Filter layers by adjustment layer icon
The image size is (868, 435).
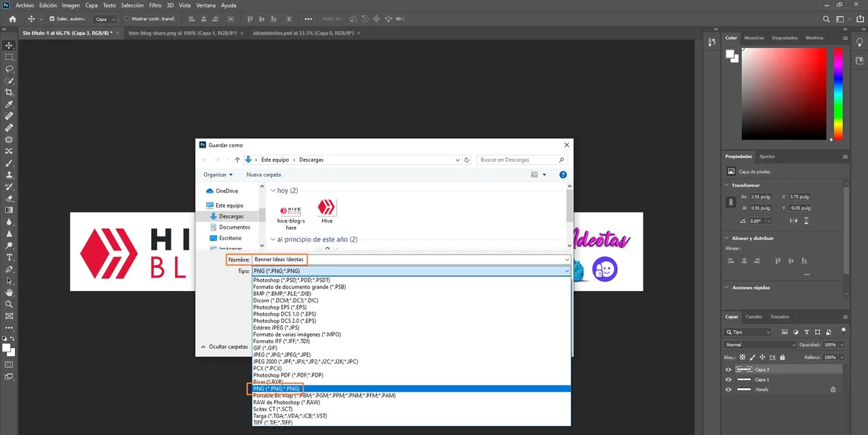(x=794, y=333)
